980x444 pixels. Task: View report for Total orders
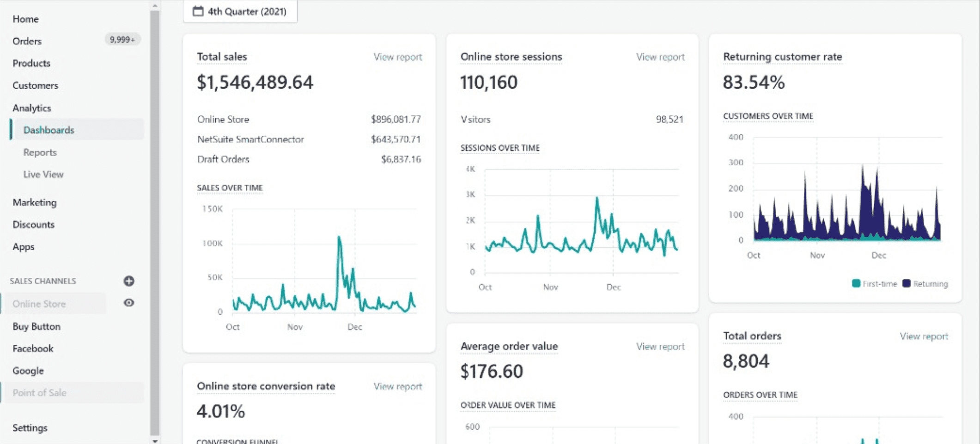click(x=924, y=336)
